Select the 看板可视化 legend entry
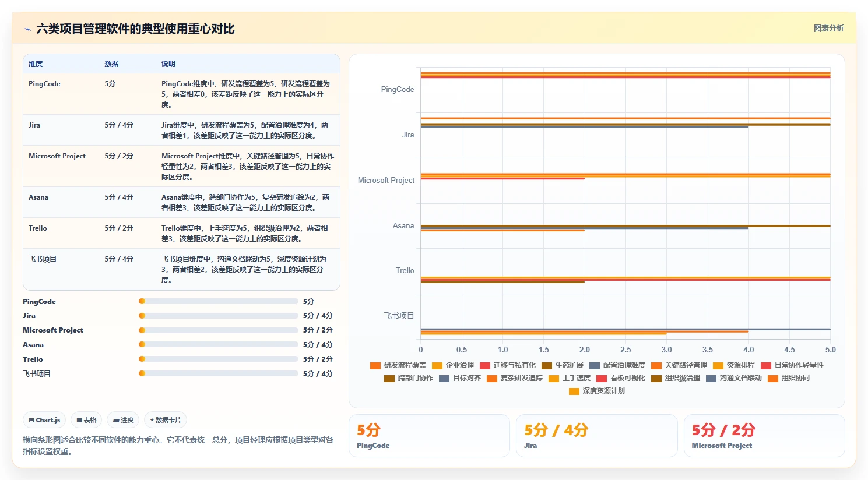The width and height of the screenshot is (868, 480). pyautogui.click(x=621, y=378)
